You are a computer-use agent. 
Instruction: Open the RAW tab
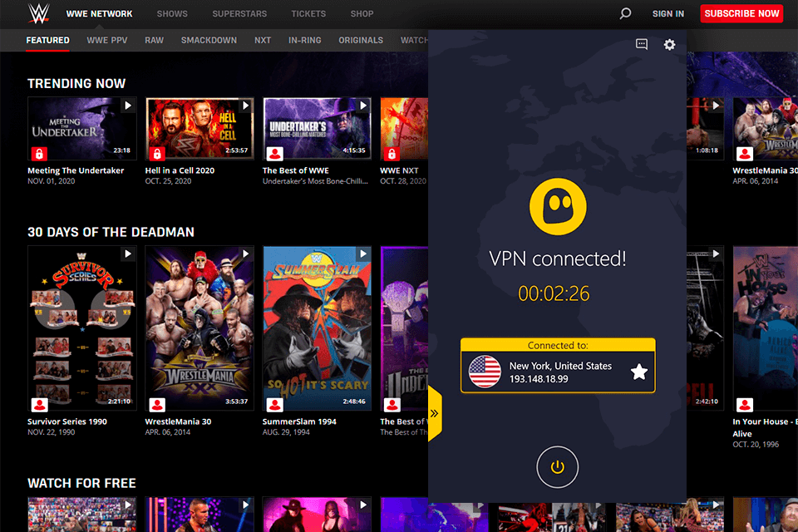pyautogui.click(x=155, y=40)
